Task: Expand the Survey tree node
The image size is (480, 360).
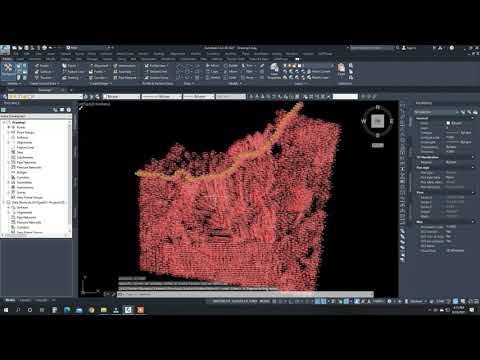Action: click(9, 192)
